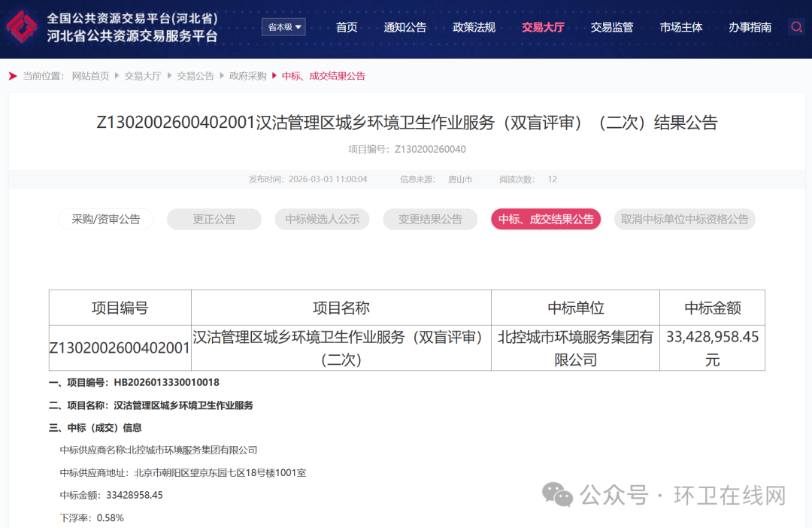Click line 二、项目名称: 汉沽管理区城乡环境卫生作业服务
The width and height of the screenshot is (812, 528).
[x=150, y=405]
